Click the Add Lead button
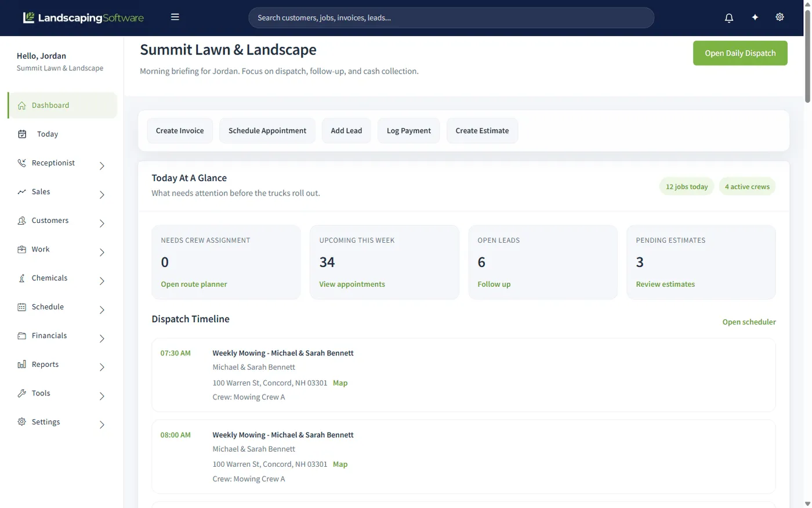The width and height of the screenshot is (812, 508). 346,131
